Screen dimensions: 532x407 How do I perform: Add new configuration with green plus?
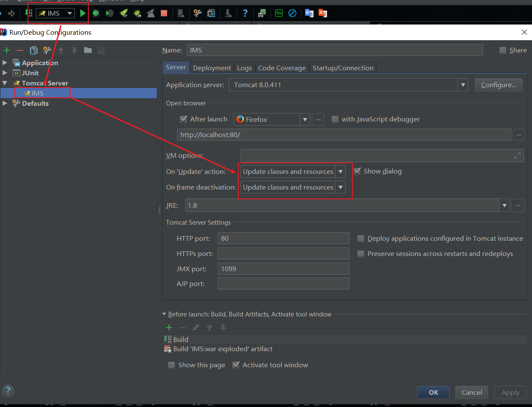coord(7,50)
